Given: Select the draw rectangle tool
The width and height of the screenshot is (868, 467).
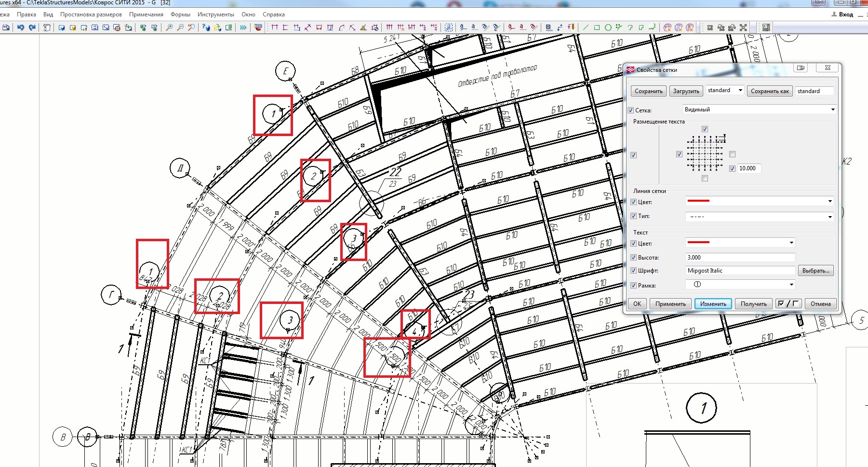Looking at the screenshot, I should pos(597,27).
